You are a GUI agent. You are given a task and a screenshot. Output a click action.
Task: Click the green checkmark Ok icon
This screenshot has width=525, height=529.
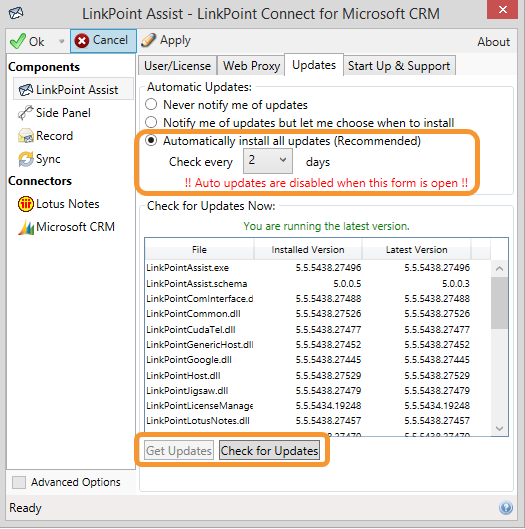pyautogui.click(x=18, y=41)
